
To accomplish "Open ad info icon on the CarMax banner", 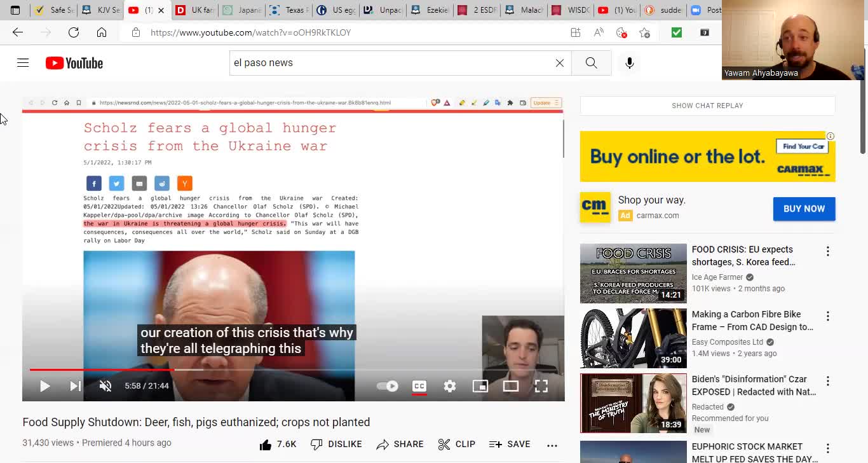I will [830, 136].
